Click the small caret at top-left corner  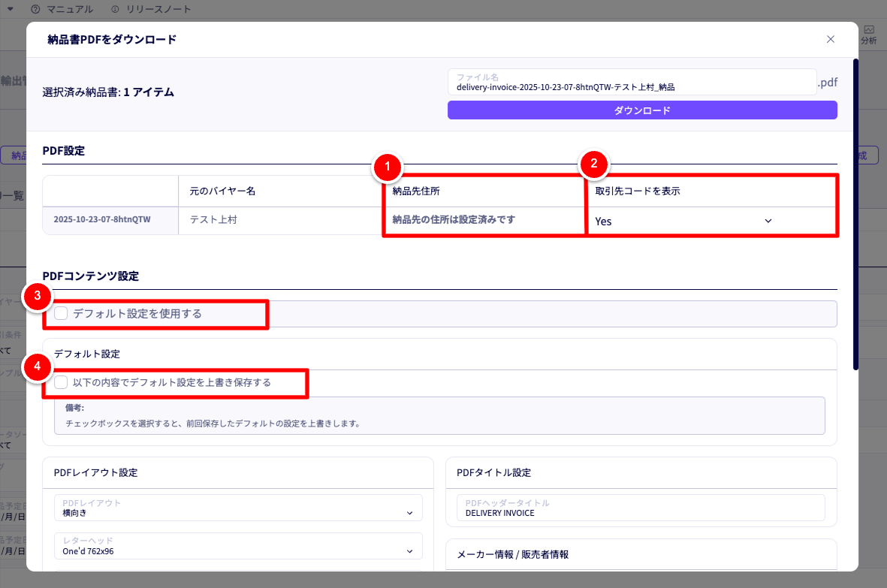click(x=11, y=9)
